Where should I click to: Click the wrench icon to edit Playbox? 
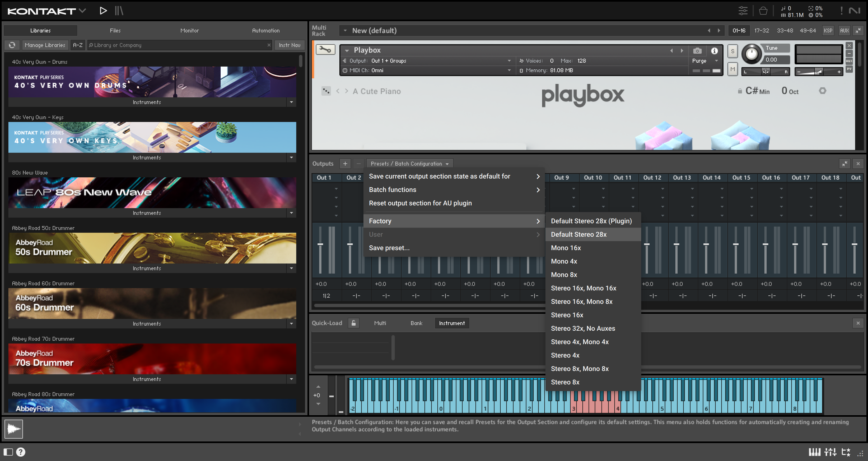pyautogui.click(x=325, y=50)
